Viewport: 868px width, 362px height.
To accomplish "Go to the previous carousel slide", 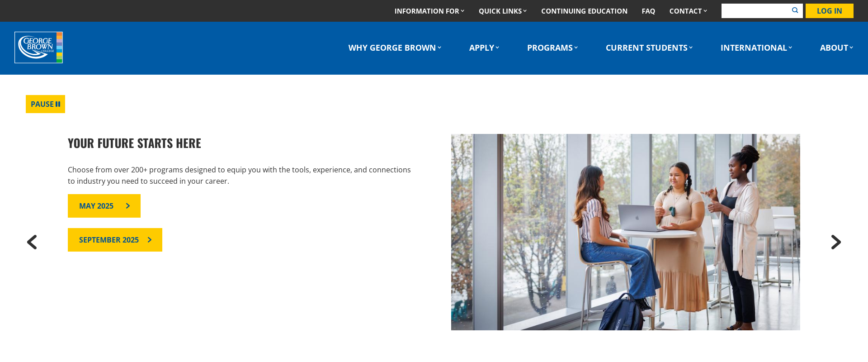I will [32, 242].
